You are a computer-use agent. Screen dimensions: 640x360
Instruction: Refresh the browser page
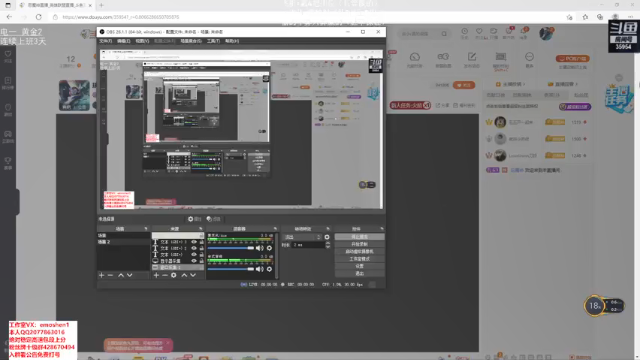click(x=39, y=17)
